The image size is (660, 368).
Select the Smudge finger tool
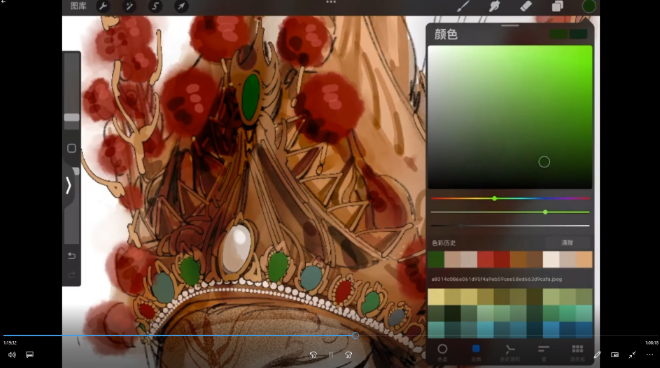pos(494,6)
